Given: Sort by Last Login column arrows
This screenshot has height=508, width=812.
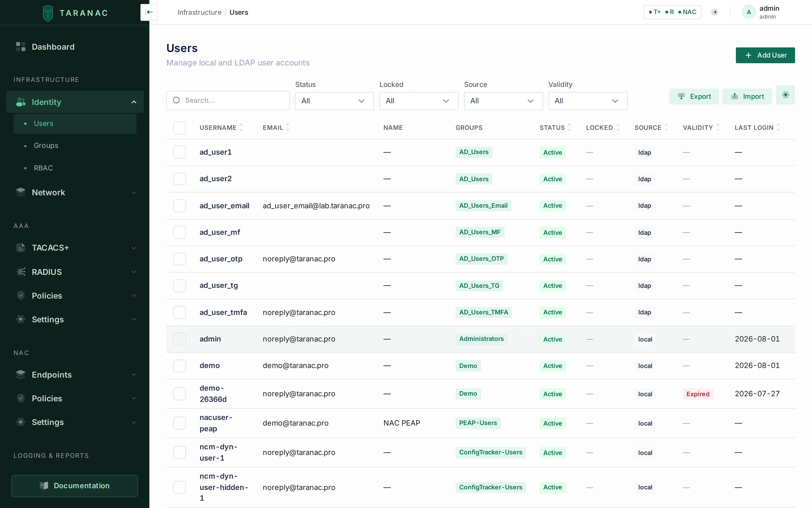Looking at the screenshot, I should point(778,127).
